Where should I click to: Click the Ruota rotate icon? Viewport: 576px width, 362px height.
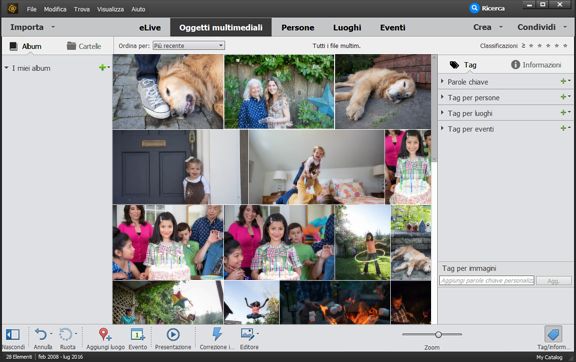(x=65, y=334)
